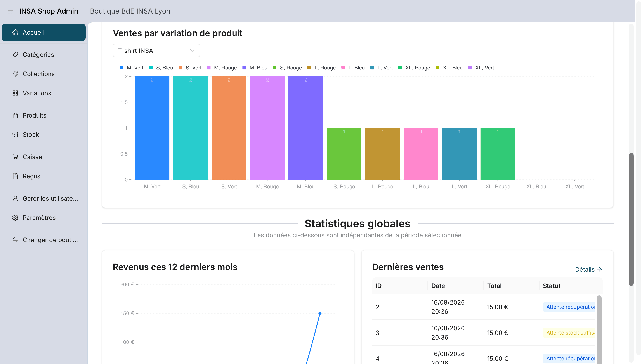Click the Paramètres gear icon
The height and width of the screenshot is (364, 642).
pyautogui.click(x=15, y=217)
